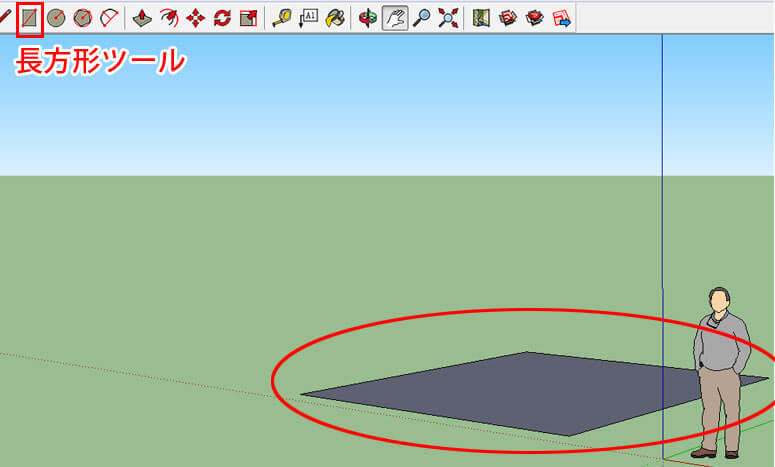Select the Scale tool
This screenshot has height=467, width=775.
click(x=249, y=19)
